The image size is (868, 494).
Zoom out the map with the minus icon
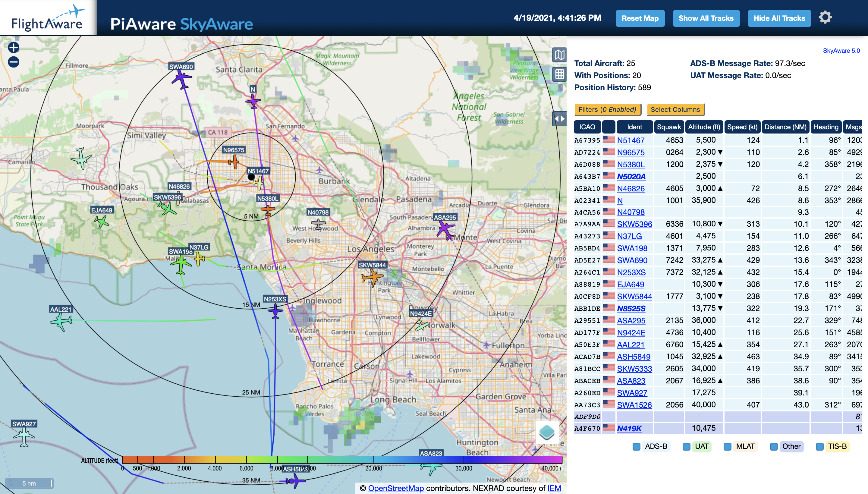pos(14,62)
